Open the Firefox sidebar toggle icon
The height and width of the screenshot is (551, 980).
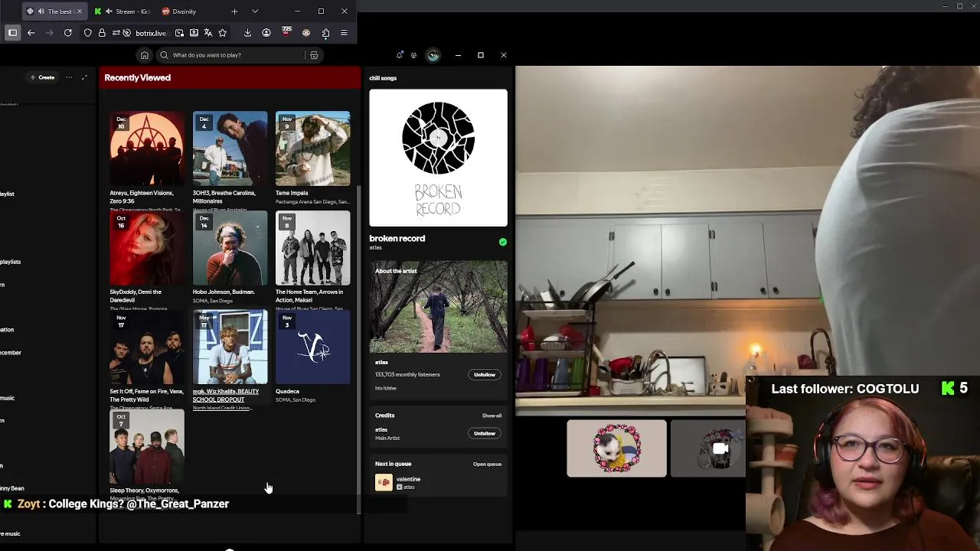[x=12, y=33]
